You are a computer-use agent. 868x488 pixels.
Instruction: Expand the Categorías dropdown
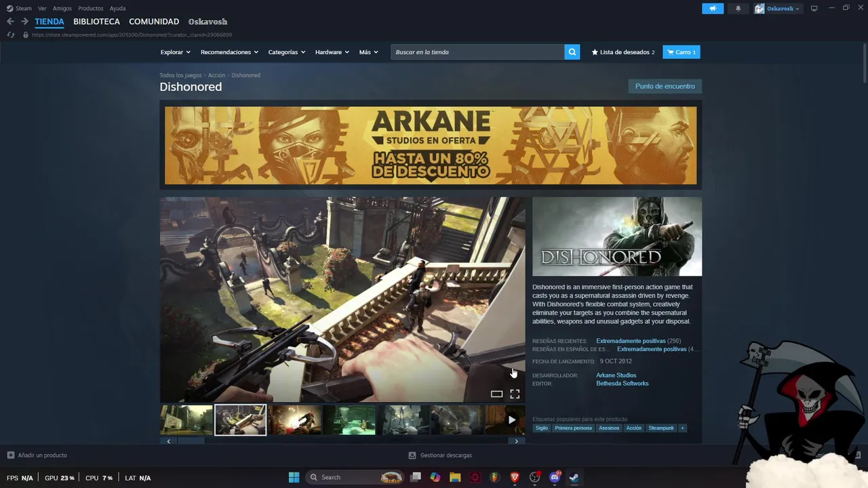286,52
